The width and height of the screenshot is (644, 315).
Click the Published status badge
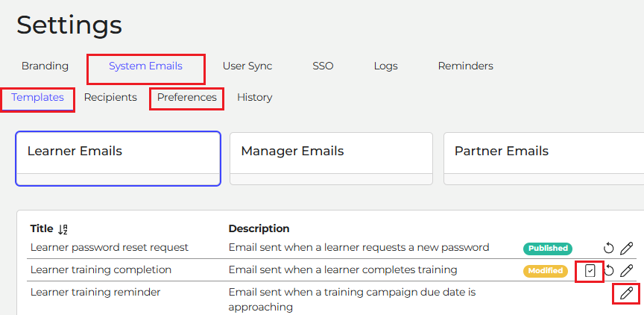[548, 249]
